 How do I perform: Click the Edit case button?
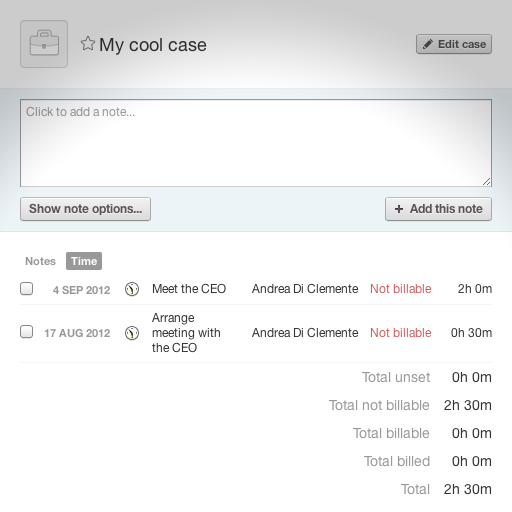click(x=454, y=44)
